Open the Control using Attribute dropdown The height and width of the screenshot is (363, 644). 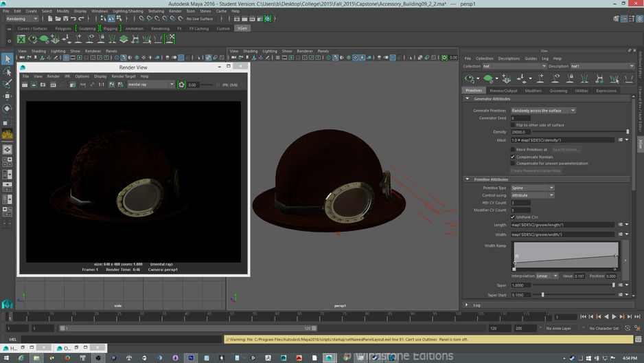click(x=533, y=195)
